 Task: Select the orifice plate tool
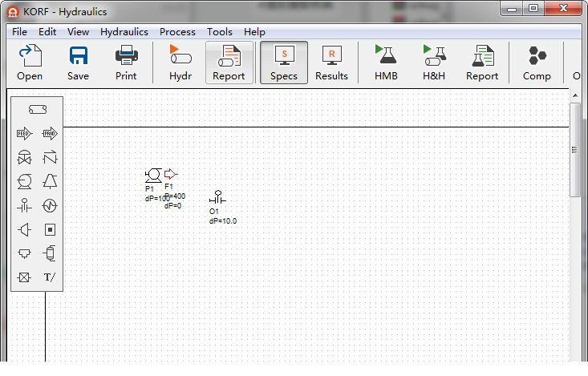point(25,205)
